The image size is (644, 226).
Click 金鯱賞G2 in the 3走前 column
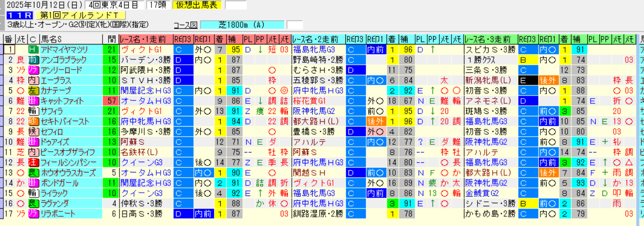click(491, 194)
